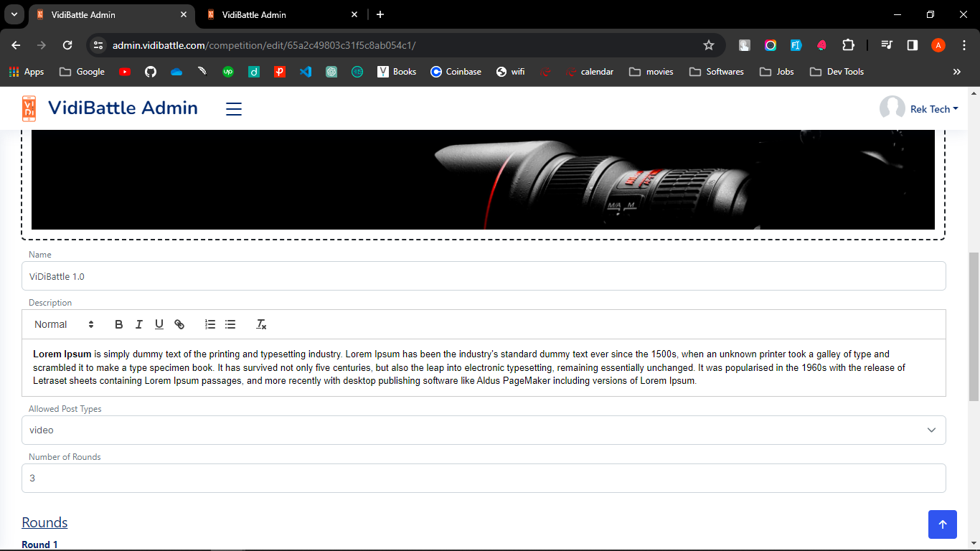This screenshot has height=551, width=980.
Task: Open the Allowed Post Types dropdown
Action: pyautogui.click(x=484, y=430)
